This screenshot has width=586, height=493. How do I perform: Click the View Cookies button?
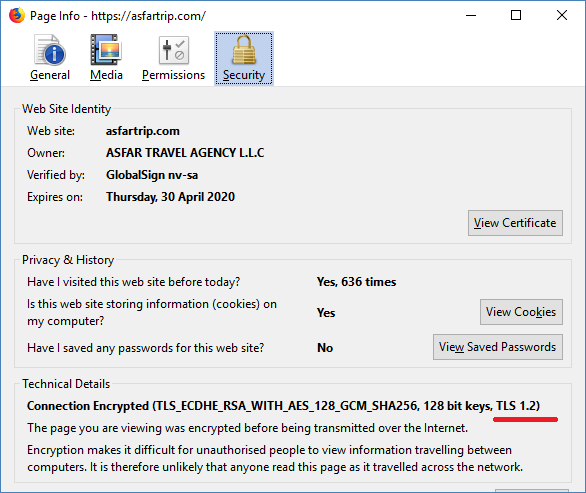[521, 312]
